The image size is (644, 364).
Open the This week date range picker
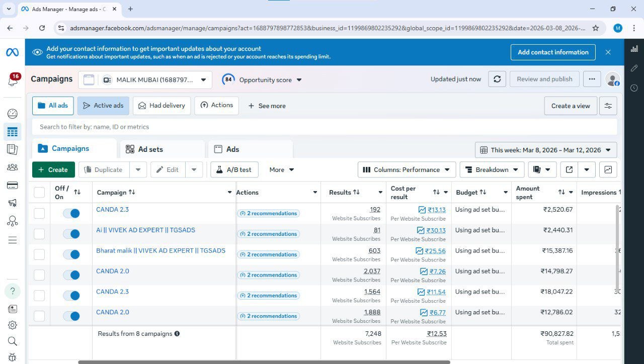tap(546, 150)
